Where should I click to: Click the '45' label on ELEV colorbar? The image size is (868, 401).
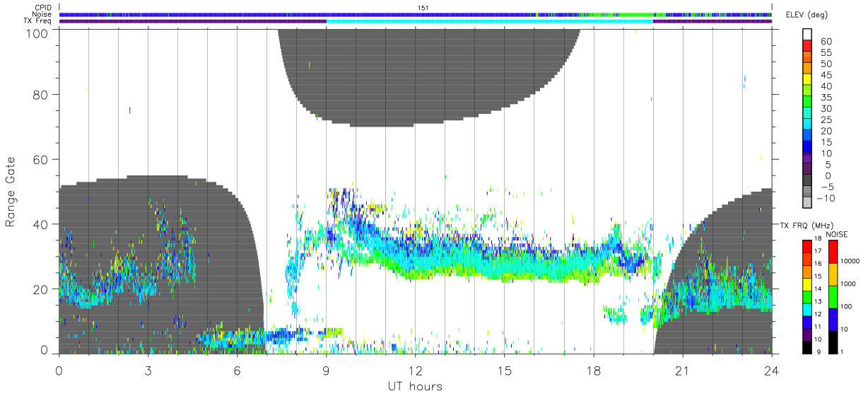click(827, 75)
